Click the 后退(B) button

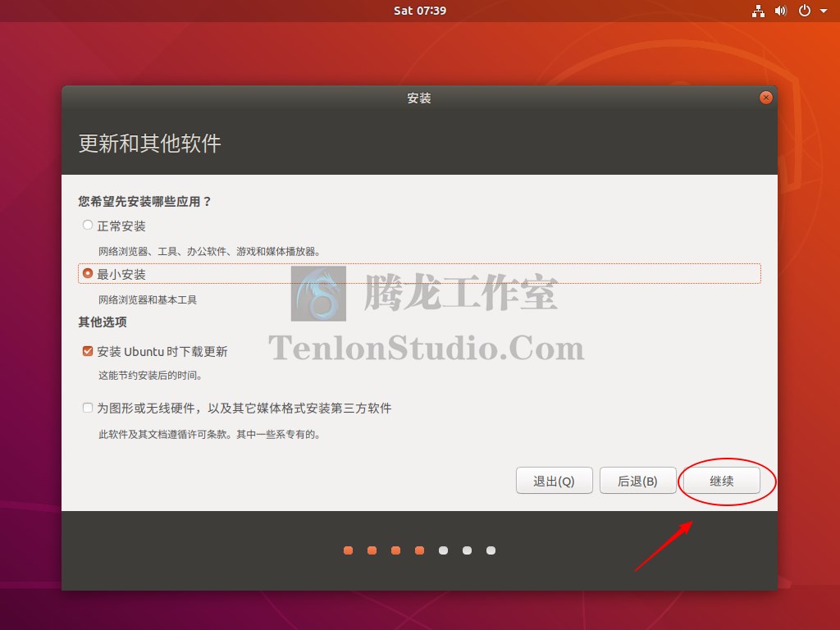point(637,481)
